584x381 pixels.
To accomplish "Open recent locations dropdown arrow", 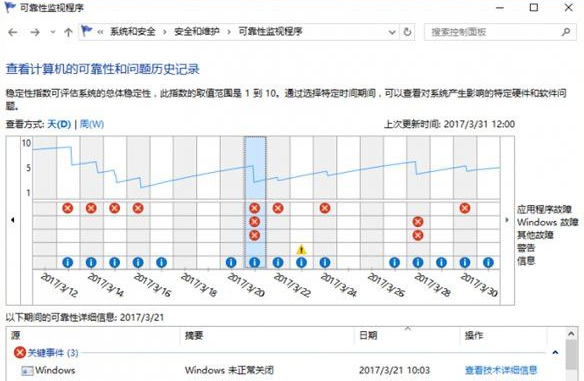I will (x=53, y=32).
